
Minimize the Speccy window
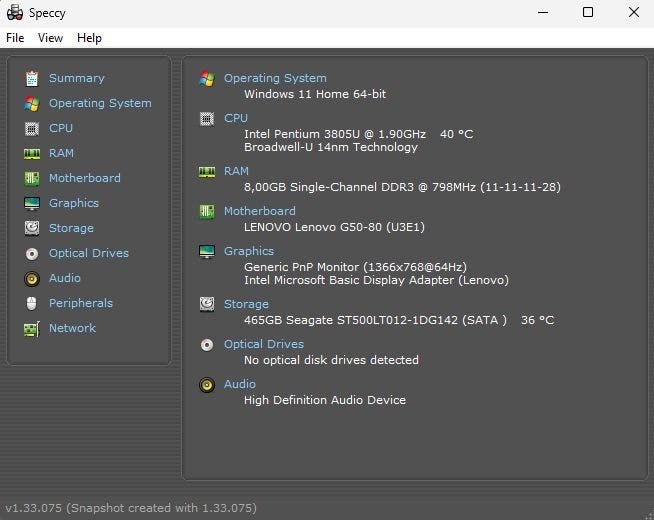pos(543,13)
